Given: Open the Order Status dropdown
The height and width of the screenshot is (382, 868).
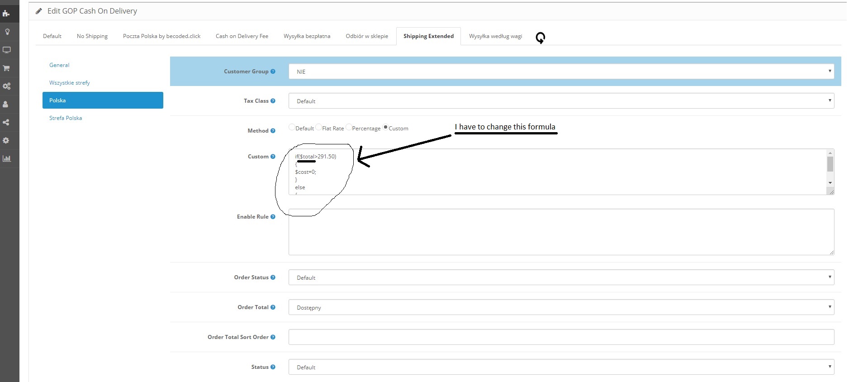Looking at the screenshot, I should 561,277.
